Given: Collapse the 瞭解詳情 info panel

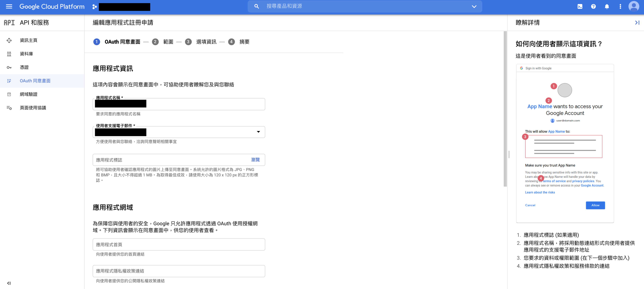Looking at the screenshot, I should [637, 23].
